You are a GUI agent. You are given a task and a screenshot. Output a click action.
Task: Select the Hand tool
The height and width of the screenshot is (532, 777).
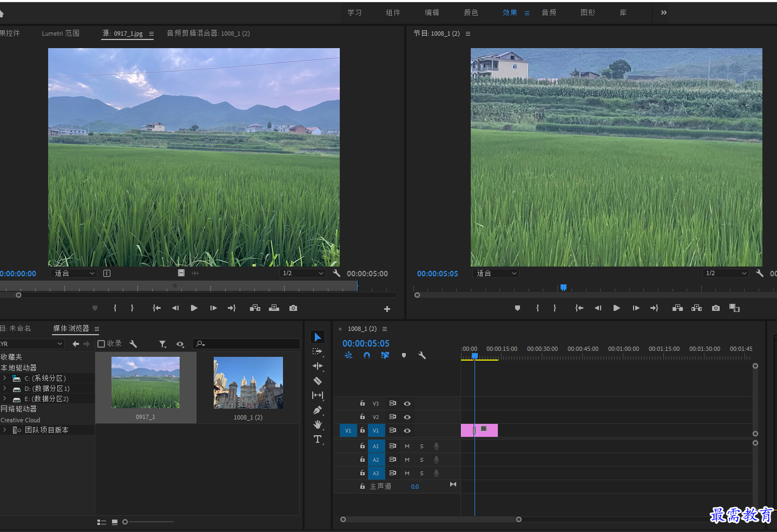tap(318, 424)
